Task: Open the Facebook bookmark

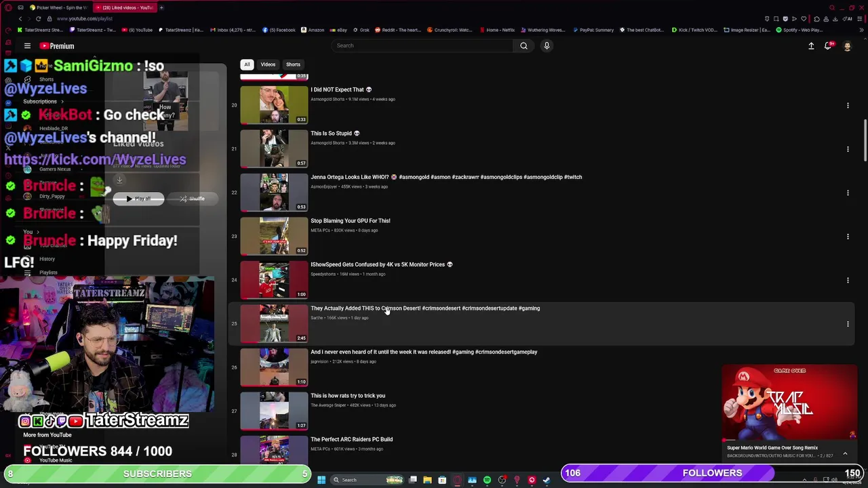Action: pos(279,30)
